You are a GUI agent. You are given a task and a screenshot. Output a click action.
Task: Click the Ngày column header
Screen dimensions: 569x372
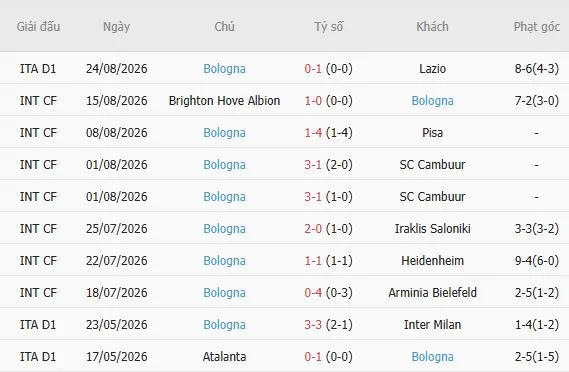click(x=116, y=26)
